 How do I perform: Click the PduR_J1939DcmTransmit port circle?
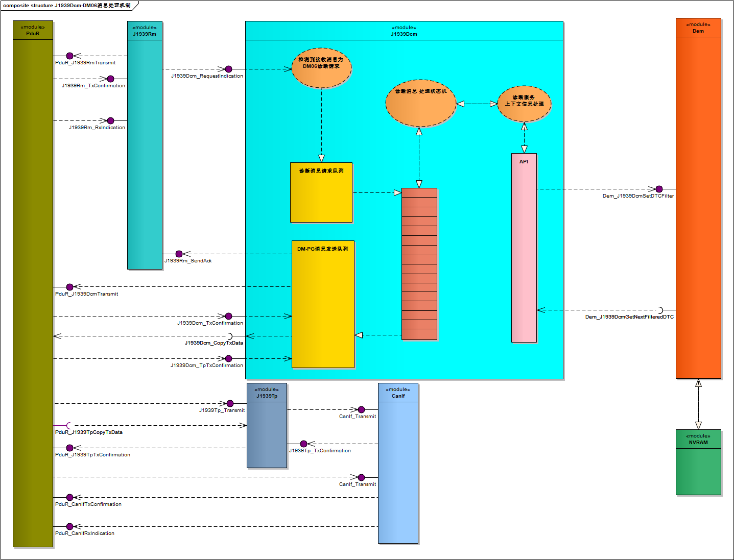pos(70,287)
